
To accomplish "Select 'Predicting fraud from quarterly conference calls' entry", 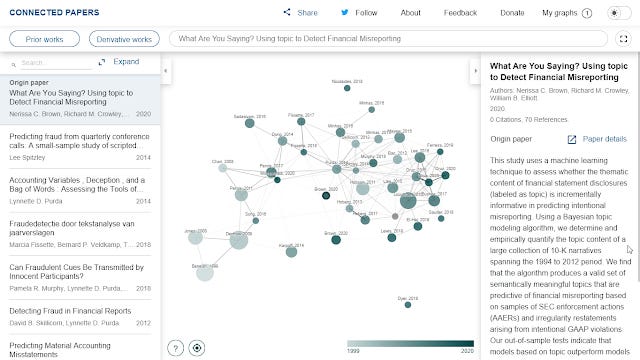I will coord(80,147).
